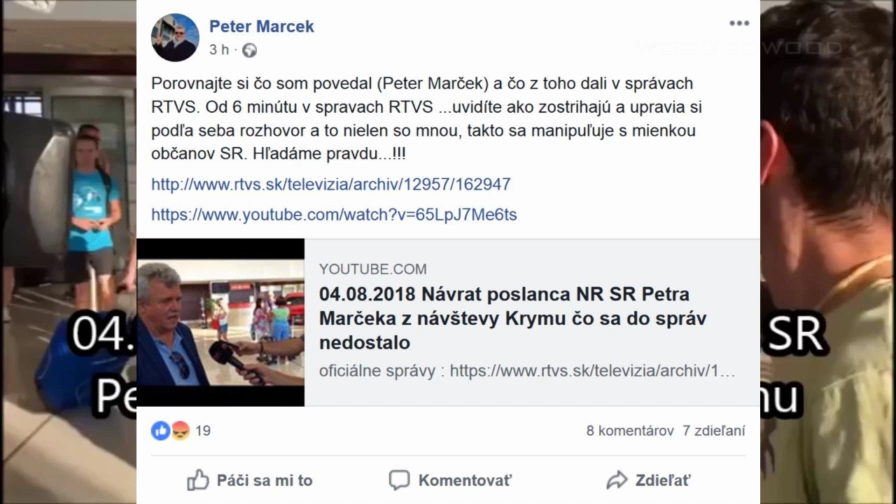Open the three-dot post options menu
This screenshot has width=896, height=504.
click(x=739, y=23)
